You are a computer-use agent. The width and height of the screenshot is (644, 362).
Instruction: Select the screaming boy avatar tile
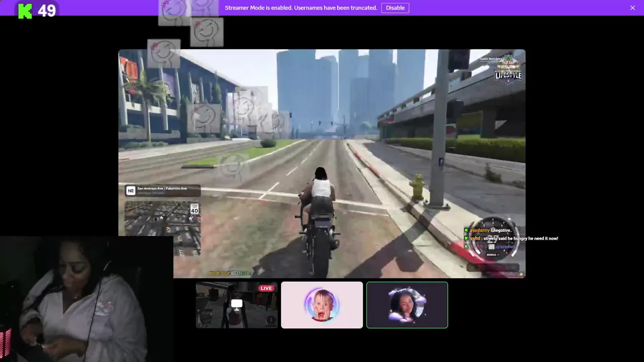(x=322, y=305)
